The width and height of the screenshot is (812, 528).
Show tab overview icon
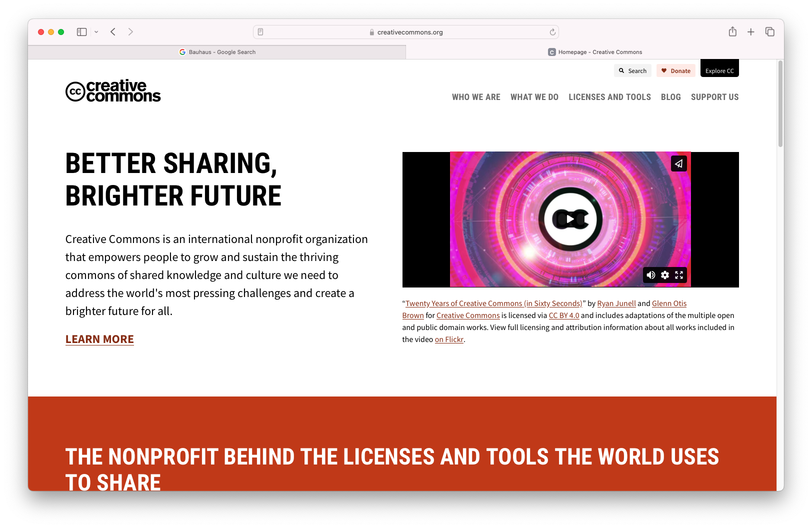pyautogui.click(x=770, y=32)
